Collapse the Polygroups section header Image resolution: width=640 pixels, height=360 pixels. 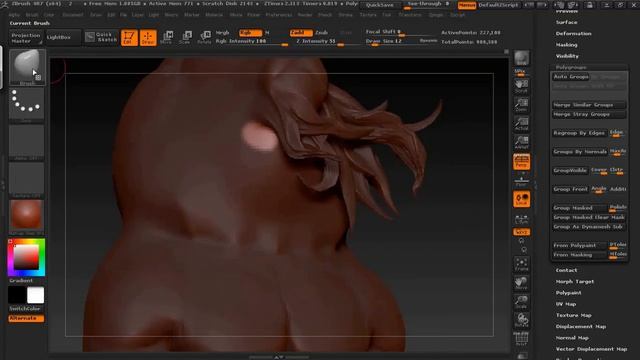click(x=571, y=67)
